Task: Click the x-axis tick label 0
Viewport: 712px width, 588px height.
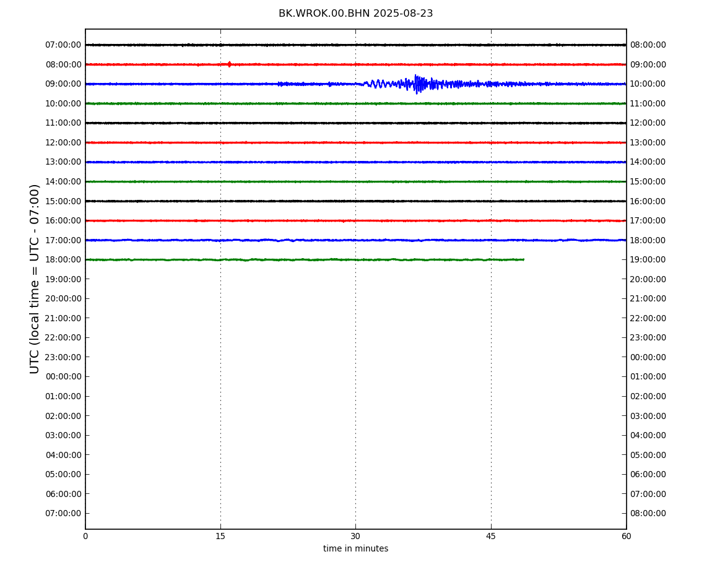Action: [85, 536]
